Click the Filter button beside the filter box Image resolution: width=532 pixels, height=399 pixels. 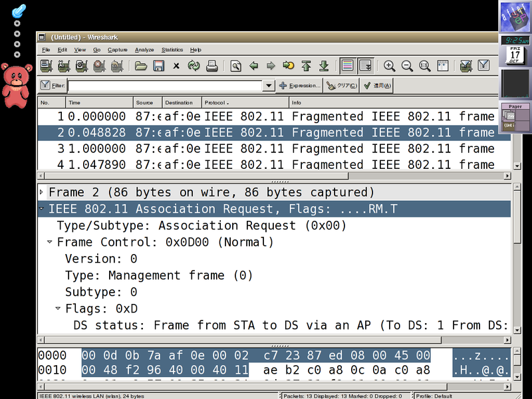pos(53,86)
